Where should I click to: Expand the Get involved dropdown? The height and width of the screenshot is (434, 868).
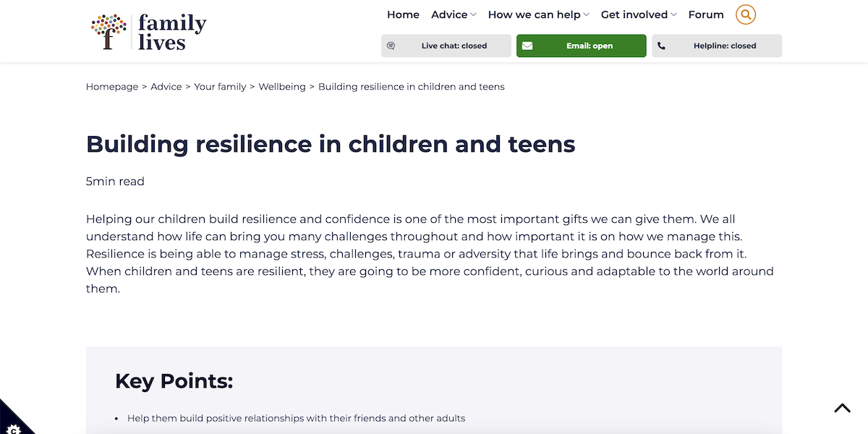639,14
